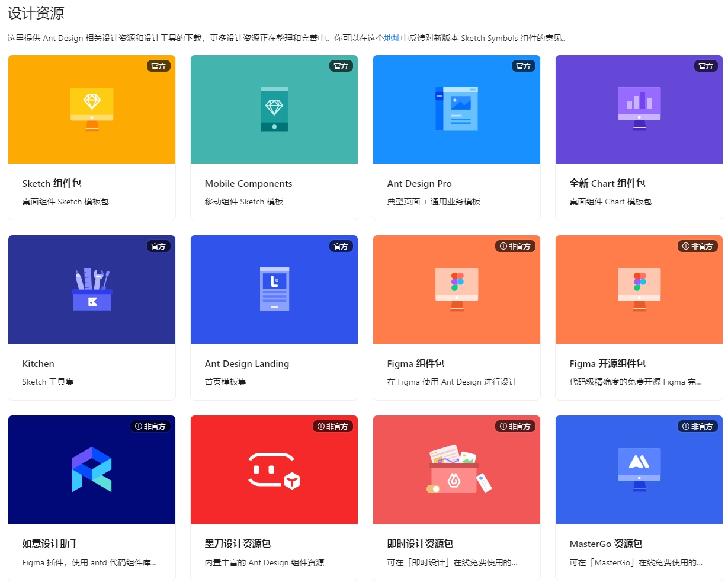Open the 如意设计助手 title

click(x=51, y=544)
